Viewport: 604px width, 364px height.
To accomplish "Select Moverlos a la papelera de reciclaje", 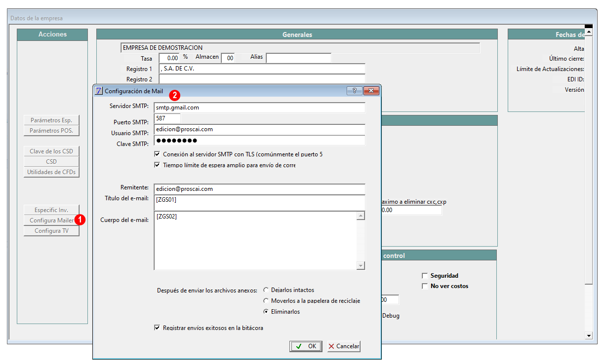I will 266,301.
